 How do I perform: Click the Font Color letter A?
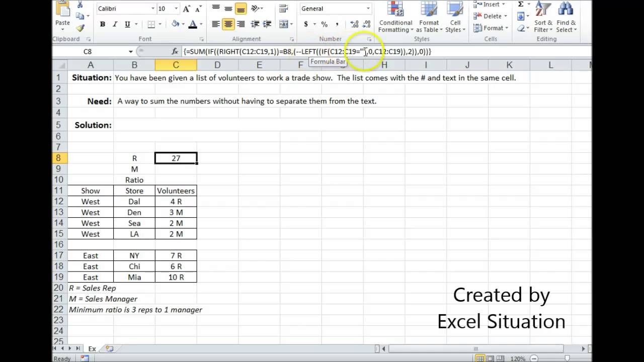click(x=193, y=24)
